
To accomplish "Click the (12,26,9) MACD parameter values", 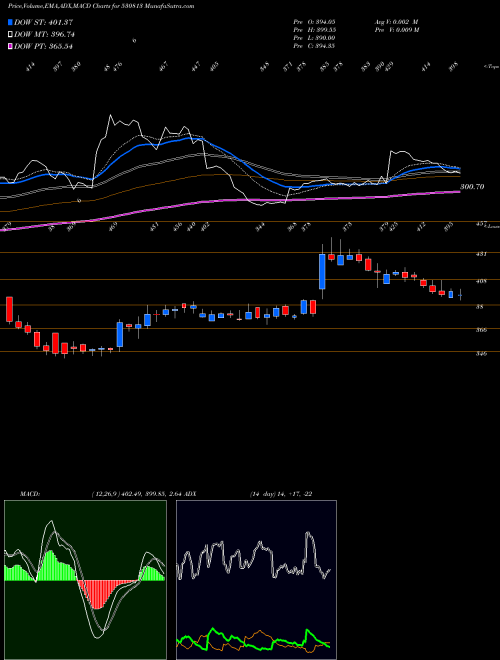I will pyautogui.click(x=136, y=494).
